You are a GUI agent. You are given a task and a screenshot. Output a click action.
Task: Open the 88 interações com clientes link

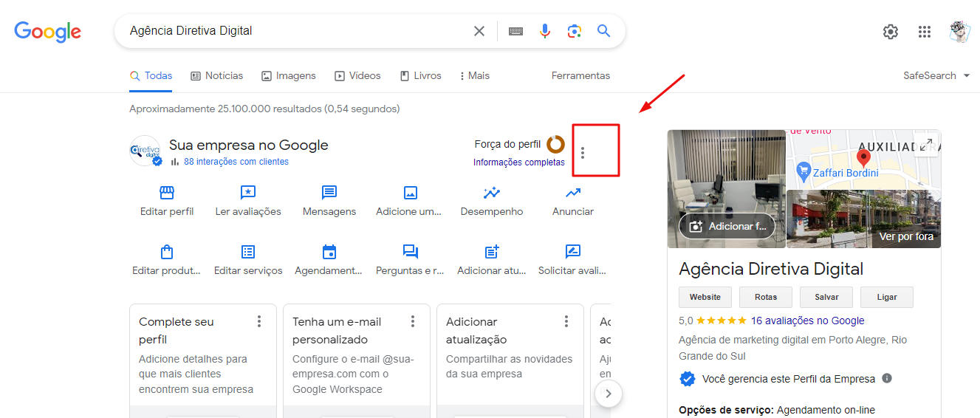(236, 162)
